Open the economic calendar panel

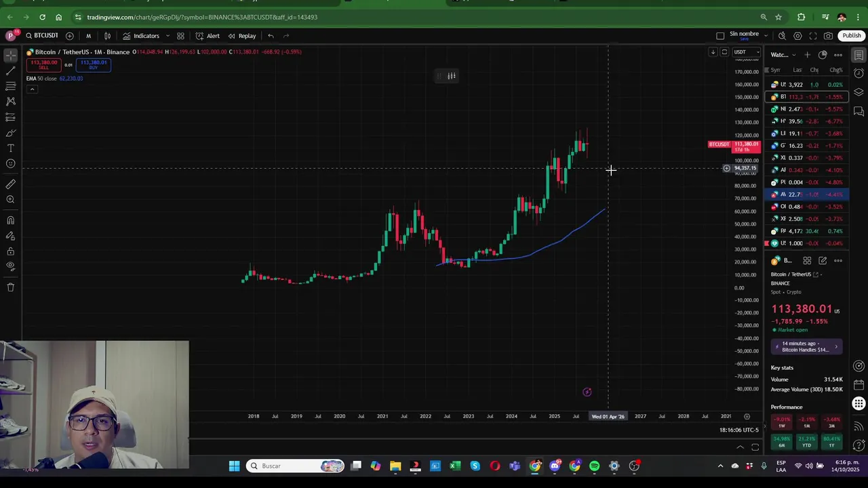coord(859,385)
